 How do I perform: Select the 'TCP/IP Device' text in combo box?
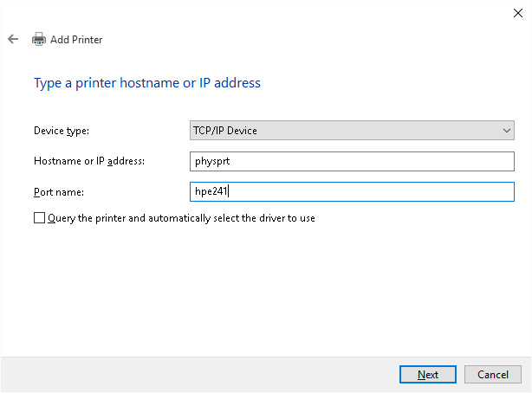[225, 131]
